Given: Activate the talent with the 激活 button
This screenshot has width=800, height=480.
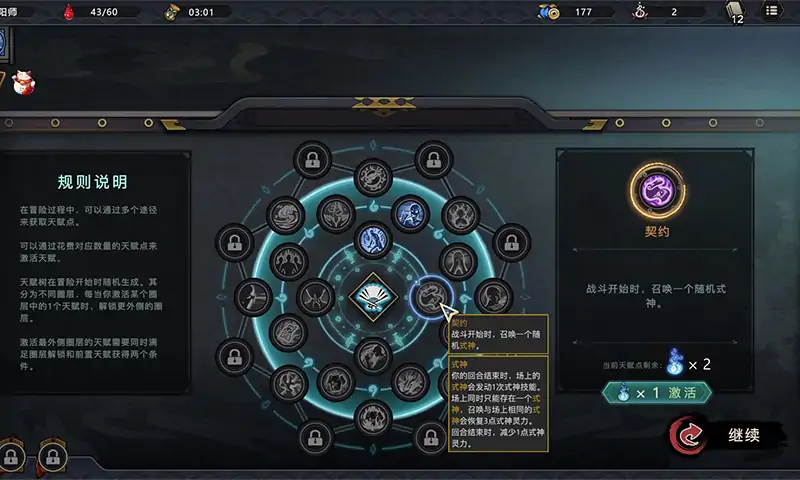Looking at the screenshot, I should coord(657,393).
